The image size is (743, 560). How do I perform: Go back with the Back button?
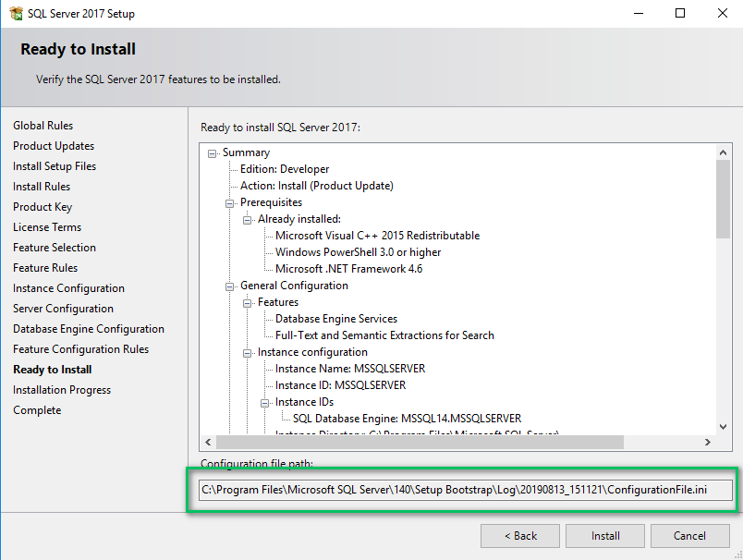click(520, 536)
